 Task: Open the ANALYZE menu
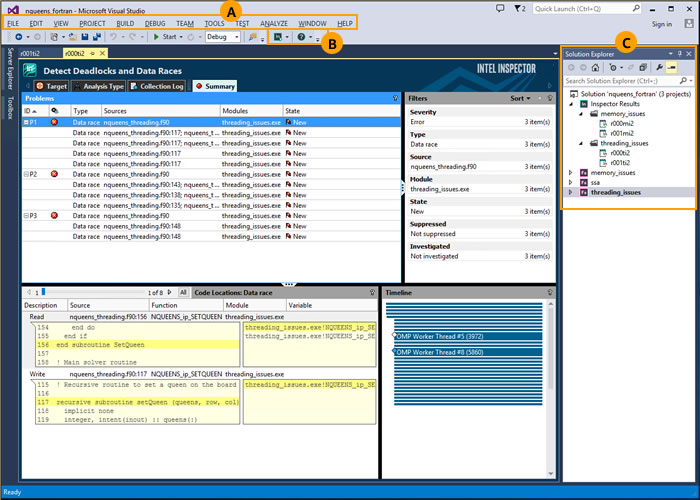tap(273, 23)
